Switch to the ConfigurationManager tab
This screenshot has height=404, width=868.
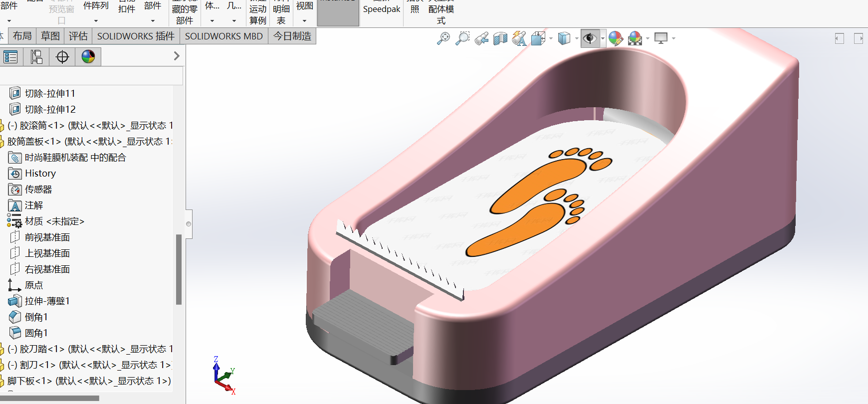tap(36, 57)
